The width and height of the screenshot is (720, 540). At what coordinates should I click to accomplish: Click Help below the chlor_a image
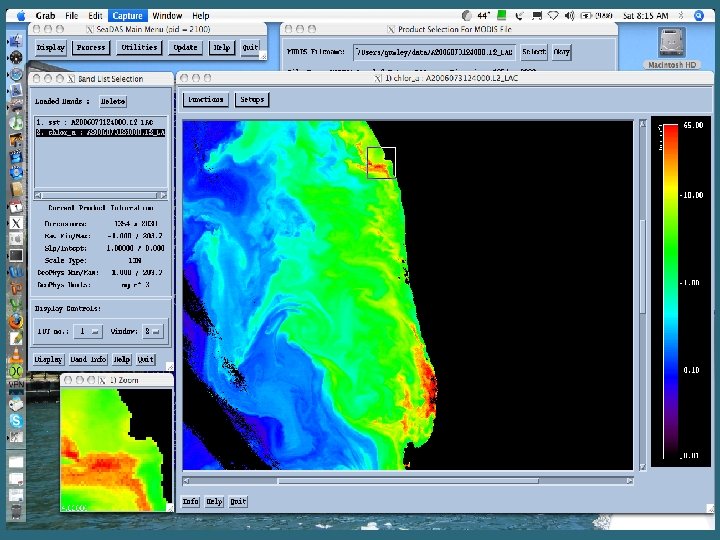(x=214, y=501)
